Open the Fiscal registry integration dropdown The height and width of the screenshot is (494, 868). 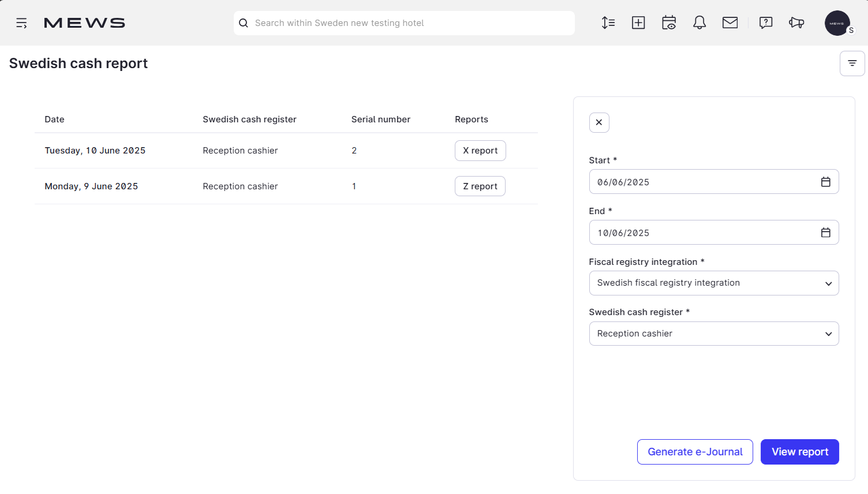714,283
